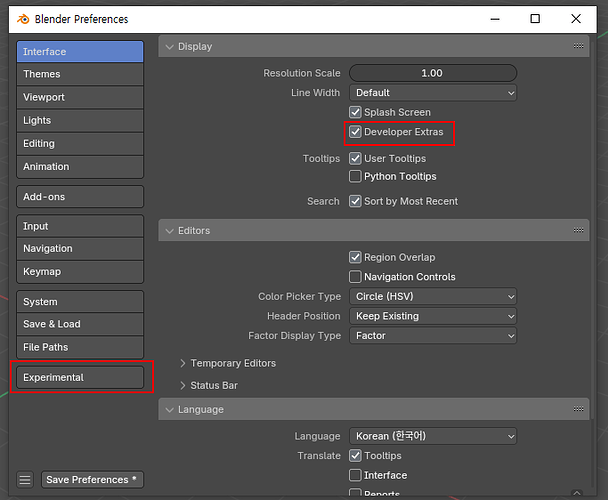This screenshot has height=500, width=608.
Task: Open the Add-ons section
Action: point(80,197)
